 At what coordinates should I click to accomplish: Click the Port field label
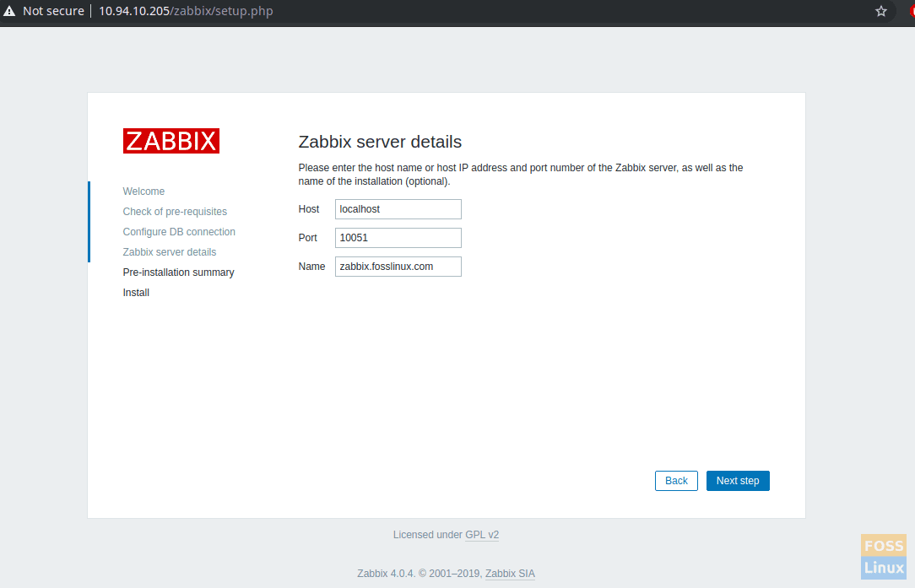307,238
